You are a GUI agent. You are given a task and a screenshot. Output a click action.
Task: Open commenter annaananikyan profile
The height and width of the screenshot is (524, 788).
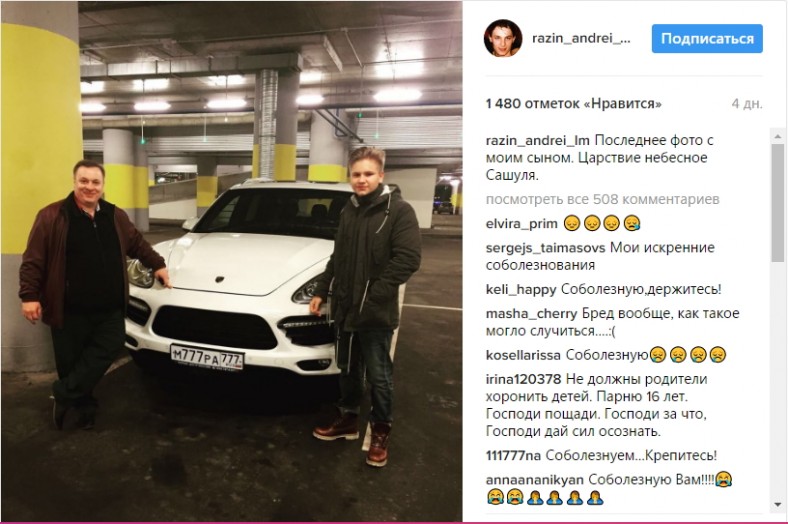coord(535,480)
